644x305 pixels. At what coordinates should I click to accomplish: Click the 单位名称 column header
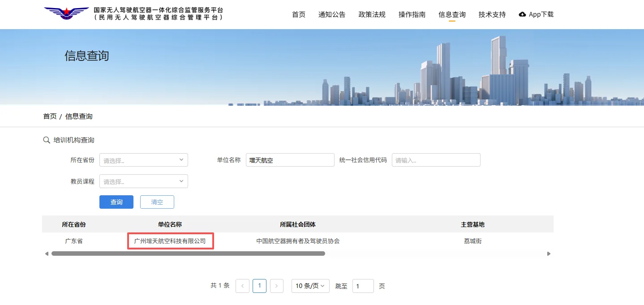click(170, 224)
